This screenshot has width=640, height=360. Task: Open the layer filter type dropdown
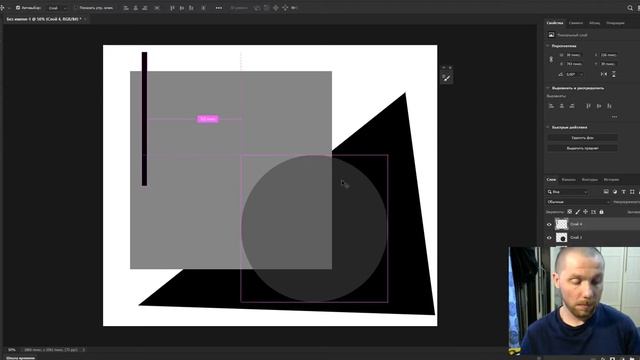[567, 192]
